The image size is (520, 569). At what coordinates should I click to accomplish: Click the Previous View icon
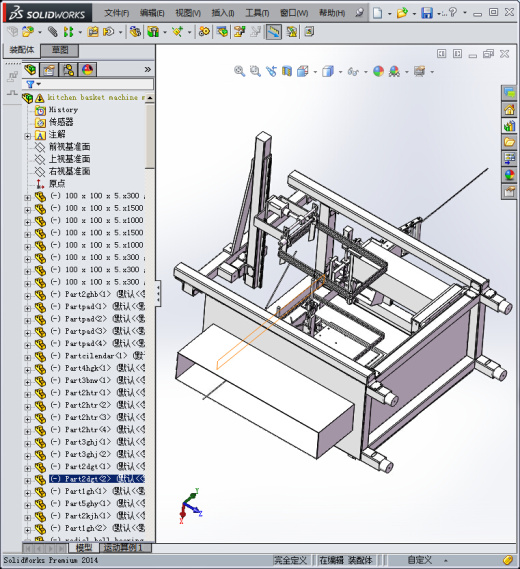pos(271,71)
